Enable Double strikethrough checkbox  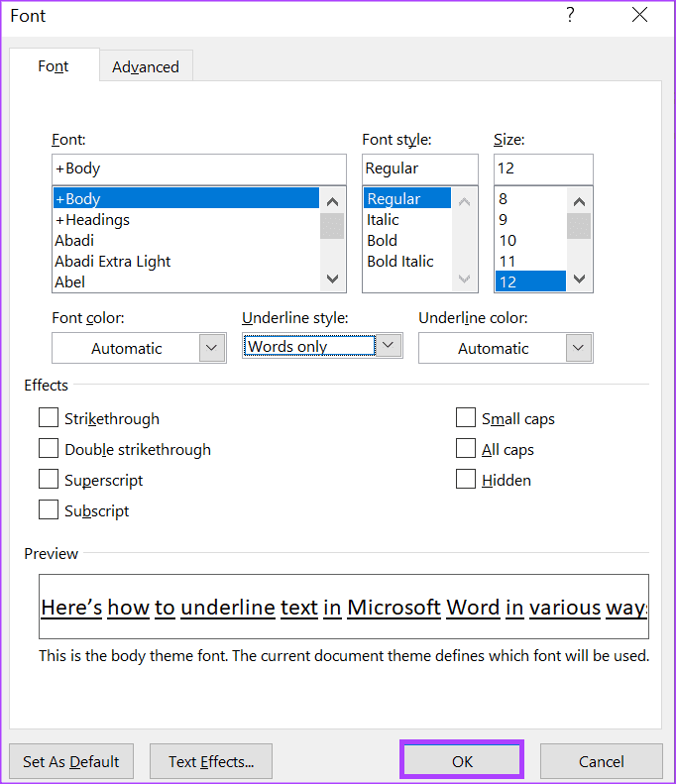click(x=49, y=449)
